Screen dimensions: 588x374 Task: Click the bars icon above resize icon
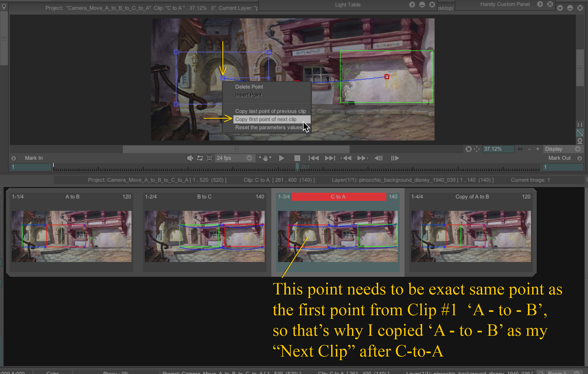[x=580, y=125]
